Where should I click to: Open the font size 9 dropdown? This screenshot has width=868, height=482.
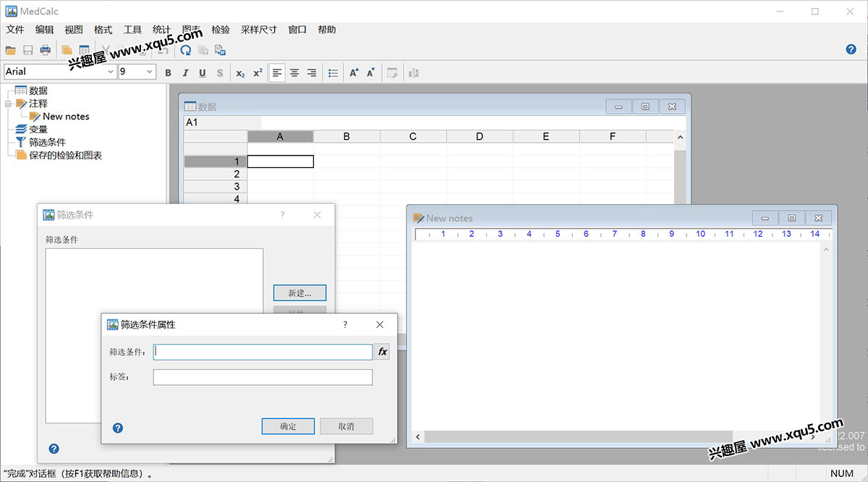(x=150, y=72)
